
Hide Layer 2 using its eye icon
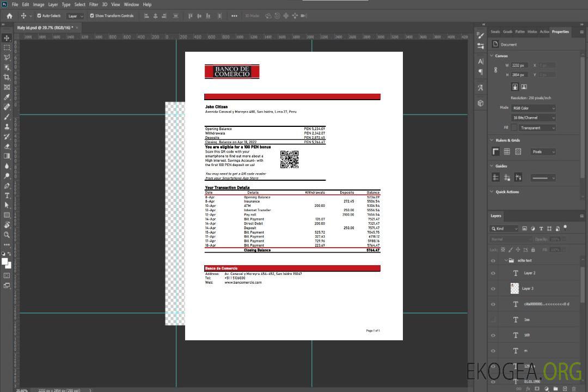point(493,273)
